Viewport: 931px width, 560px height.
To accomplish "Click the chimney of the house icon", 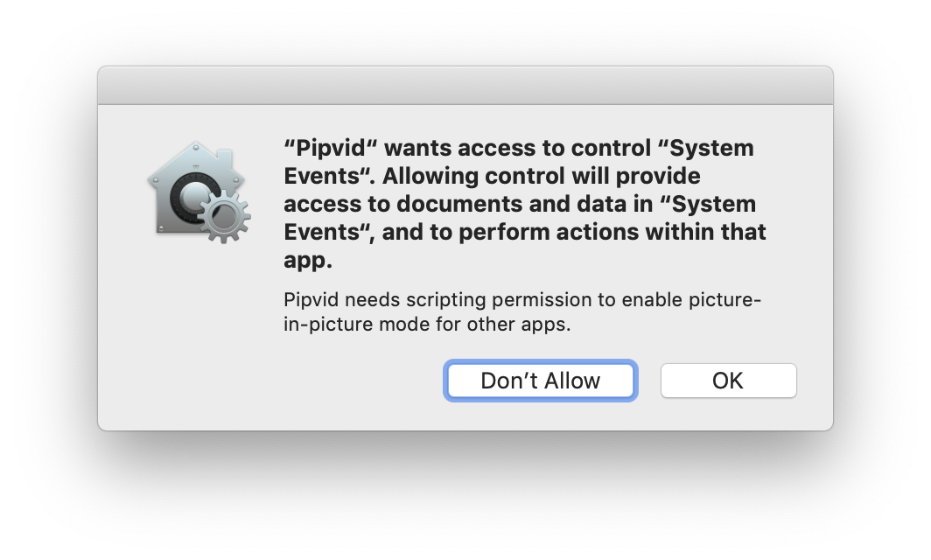I will (224, 159).
